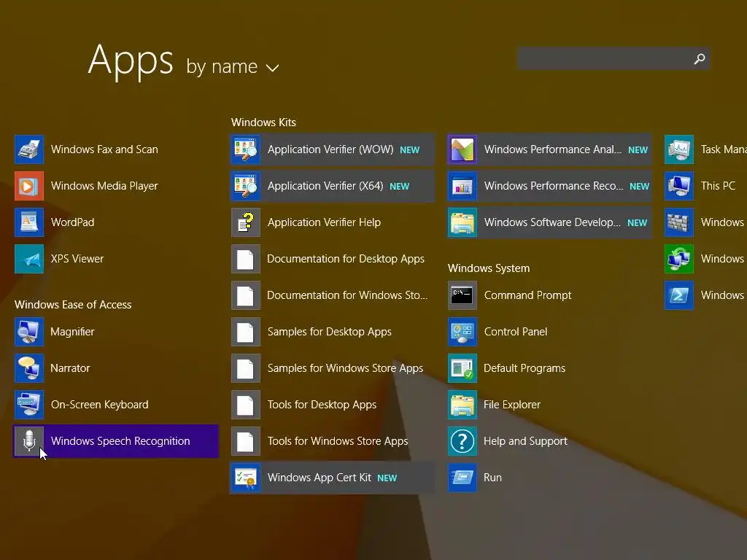Open Application Verifier (X64) icon
Screen dimensions: 747x560
tap(246, 186)
